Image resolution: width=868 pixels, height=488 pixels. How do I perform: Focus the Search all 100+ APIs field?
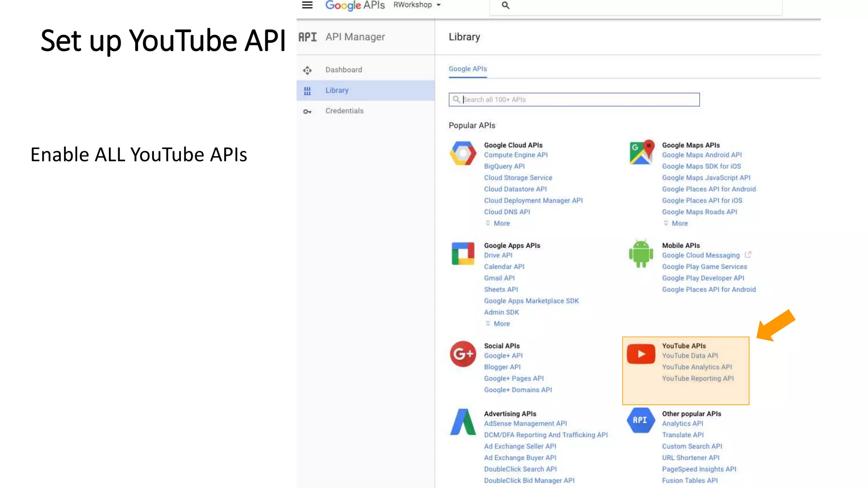[x=574, y=100]
